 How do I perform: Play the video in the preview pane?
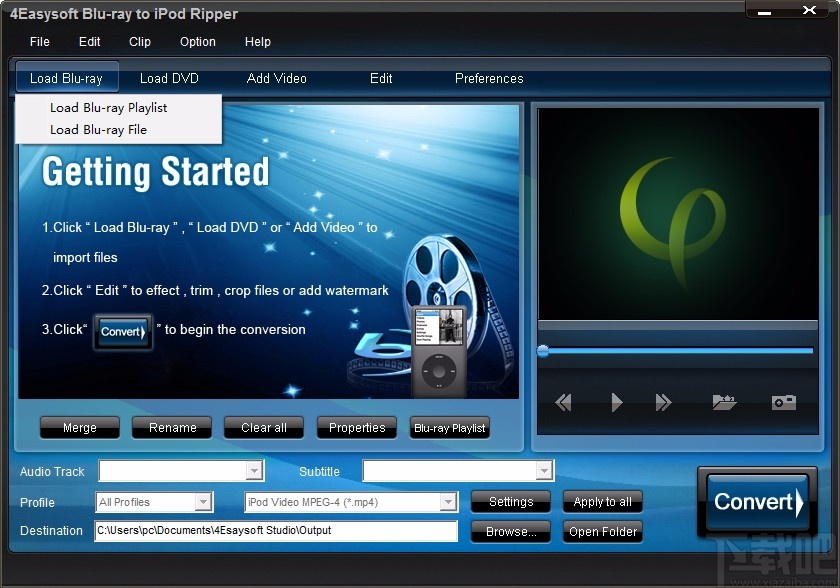coord(615,402)
